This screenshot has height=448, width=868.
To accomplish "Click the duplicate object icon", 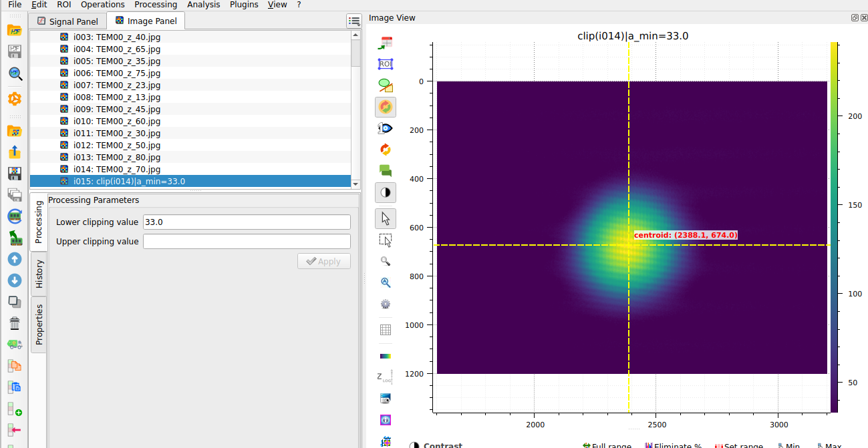I will coord(15,301).
